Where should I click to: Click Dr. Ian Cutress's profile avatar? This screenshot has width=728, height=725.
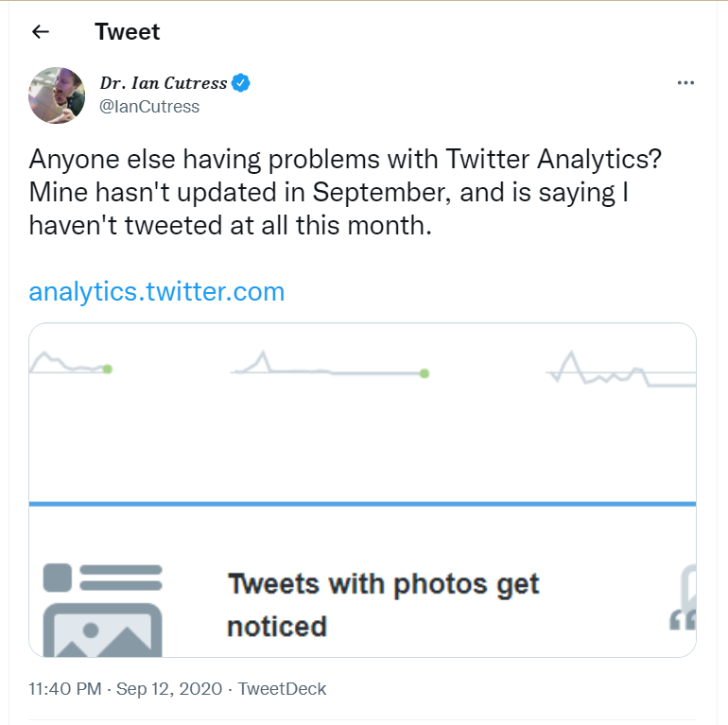tap(58, 95)
